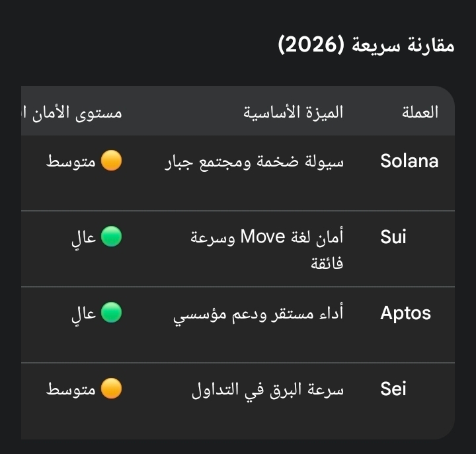This screenshot has width=476, height=454.
Task: Click Solana's feature text سيولة ضخمة ومجتمع جبار
Action: click(x=254, y=161)
